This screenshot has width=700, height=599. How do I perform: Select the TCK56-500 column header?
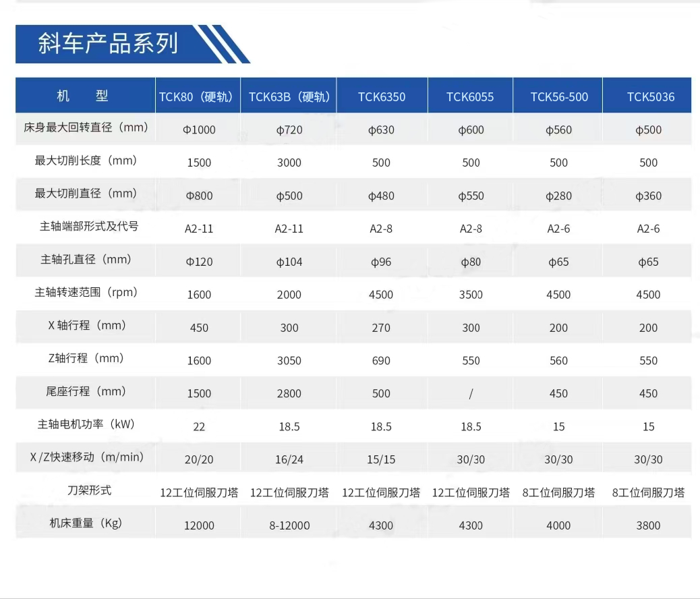[x=558, y=95]
